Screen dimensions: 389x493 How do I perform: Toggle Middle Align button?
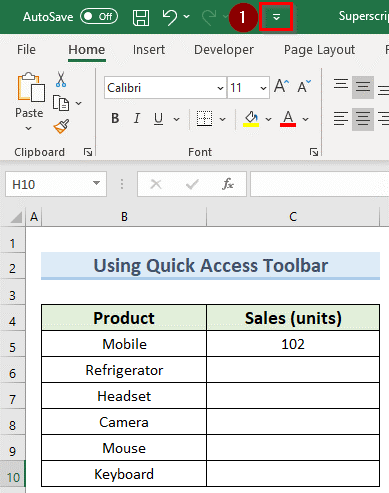363,87
